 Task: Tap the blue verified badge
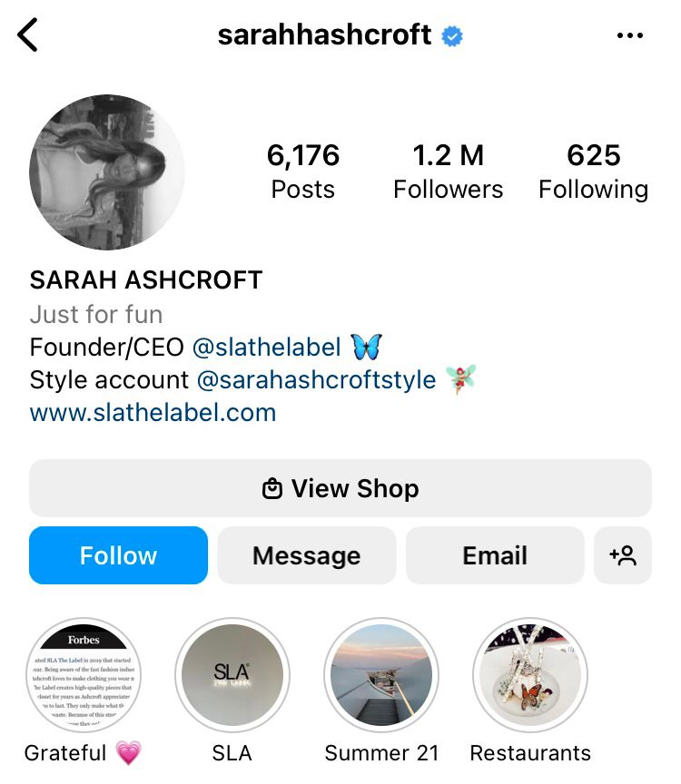tap(452, 36)
